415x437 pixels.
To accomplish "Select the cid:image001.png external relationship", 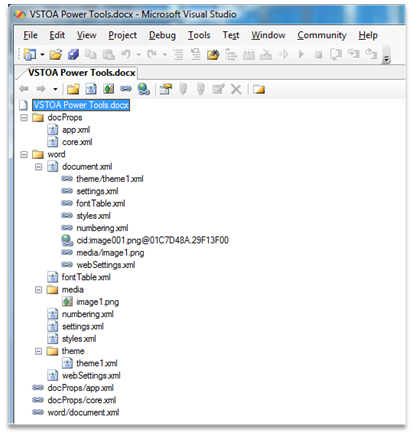I will (x=153, y=240).
